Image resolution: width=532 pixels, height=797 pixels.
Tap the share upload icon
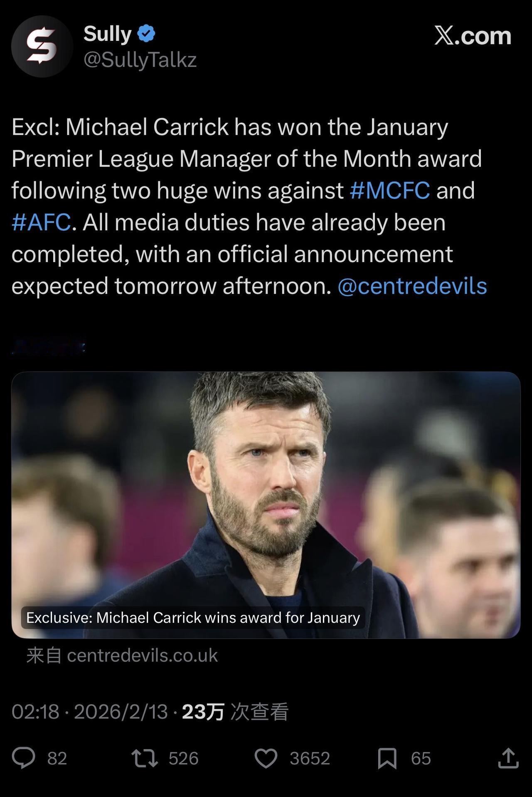508,758
